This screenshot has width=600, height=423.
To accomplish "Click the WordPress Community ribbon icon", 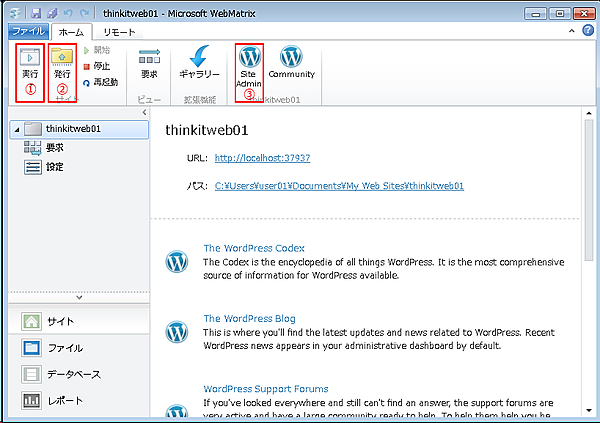I will (x=291, y=62).
